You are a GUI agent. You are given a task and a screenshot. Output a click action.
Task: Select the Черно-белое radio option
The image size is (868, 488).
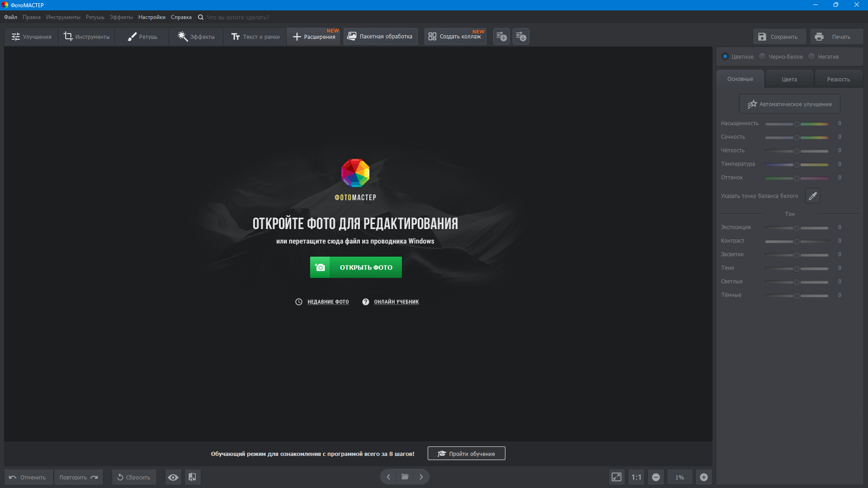click(x=763, y=56)
